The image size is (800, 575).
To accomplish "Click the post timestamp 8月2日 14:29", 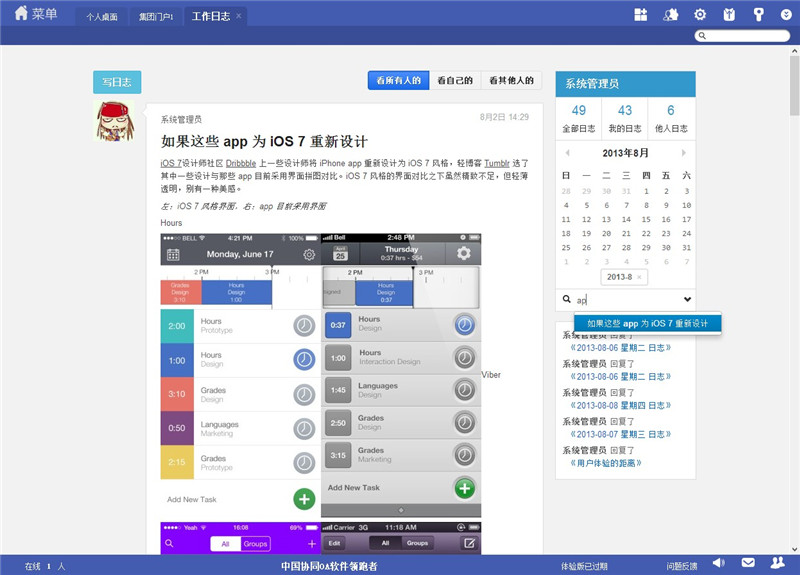I will coord(504,117).
